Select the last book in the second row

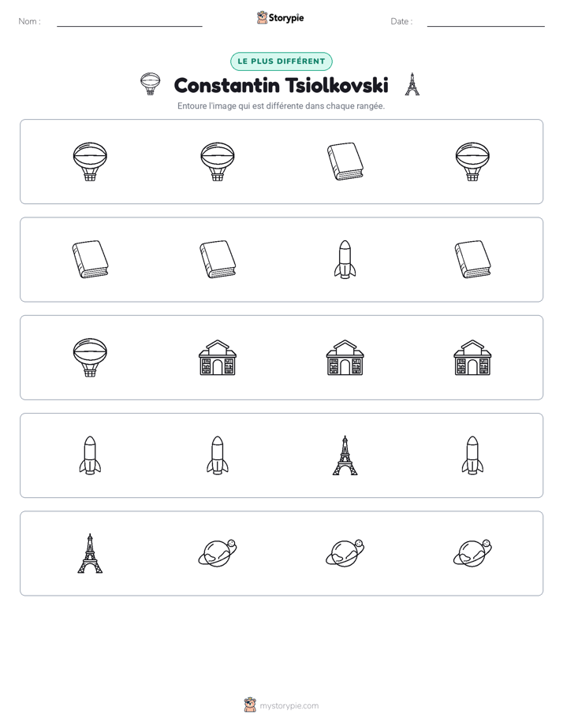[472, 259]
